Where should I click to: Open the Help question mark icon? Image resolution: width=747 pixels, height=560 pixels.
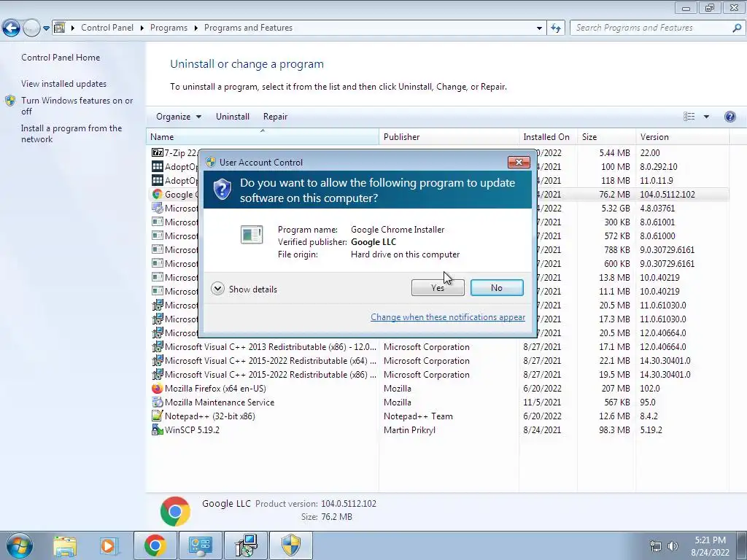pos(729,117)
